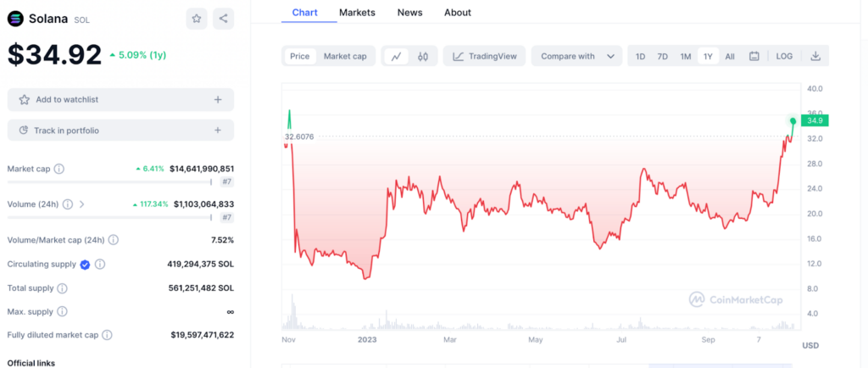Click the plus icon beside Add to watchlist

pyautogui.click(x=218, y=99)
